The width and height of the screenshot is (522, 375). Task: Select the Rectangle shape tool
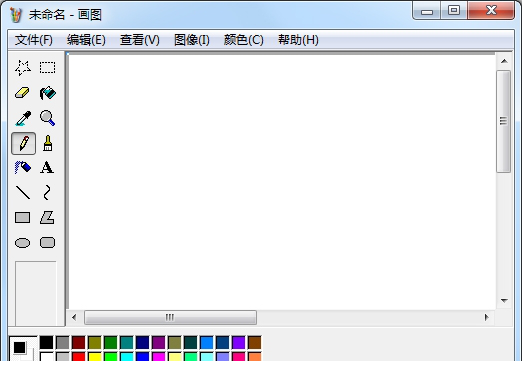(23, 218)
